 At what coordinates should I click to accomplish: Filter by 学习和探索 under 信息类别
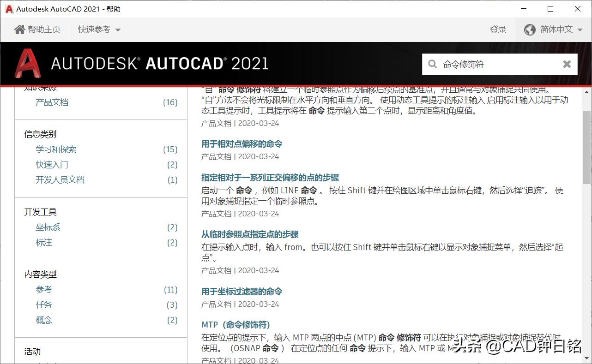56,149
